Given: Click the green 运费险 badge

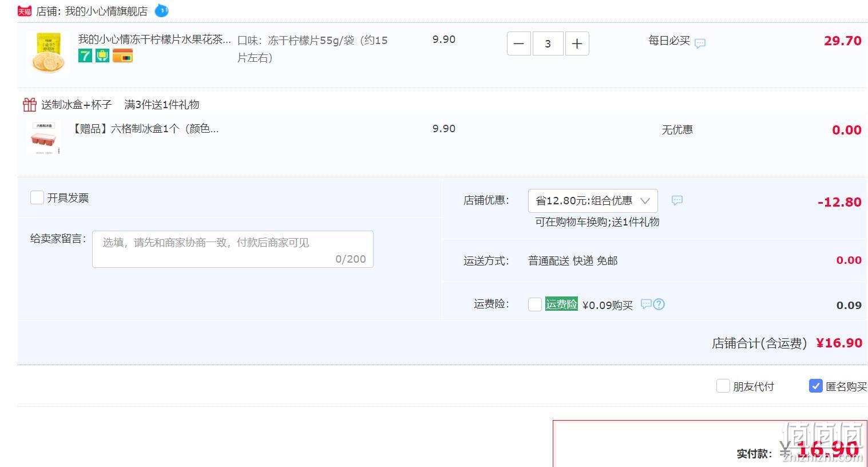Looking at the screenshot, I should click(561, 304).
